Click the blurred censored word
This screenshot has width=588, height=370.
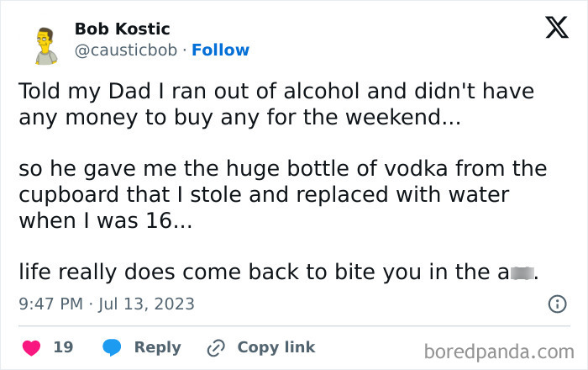point(520,273)
